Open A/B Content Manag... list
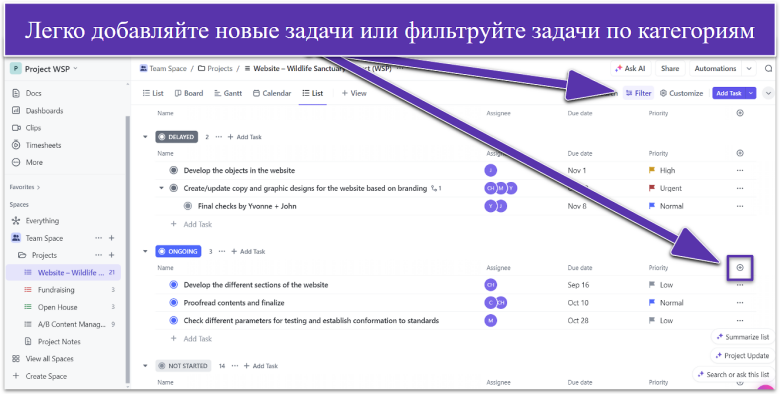 [72, 324]
